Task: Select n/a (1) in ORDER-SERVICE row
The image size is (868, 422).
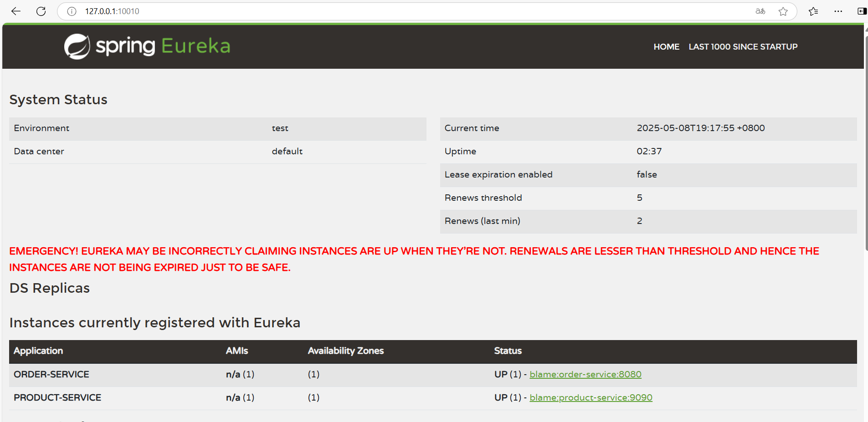Action: pos(240,374)
